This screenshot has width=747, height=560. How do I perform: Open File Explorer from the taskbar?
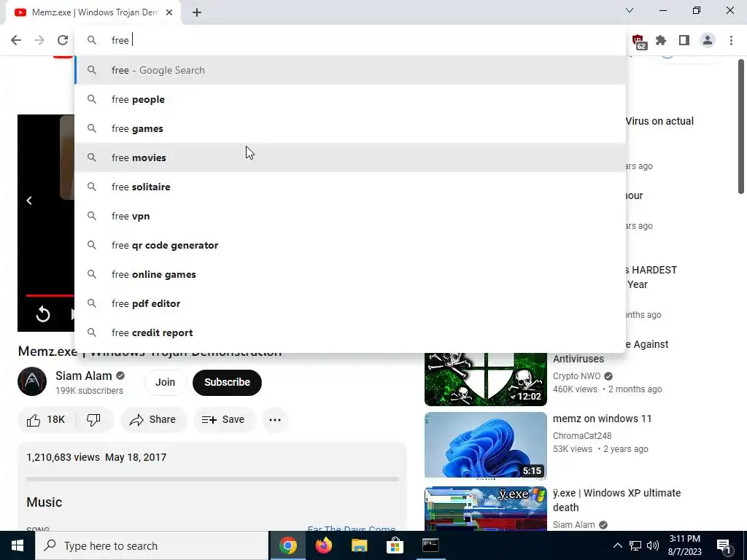[359, 545]
